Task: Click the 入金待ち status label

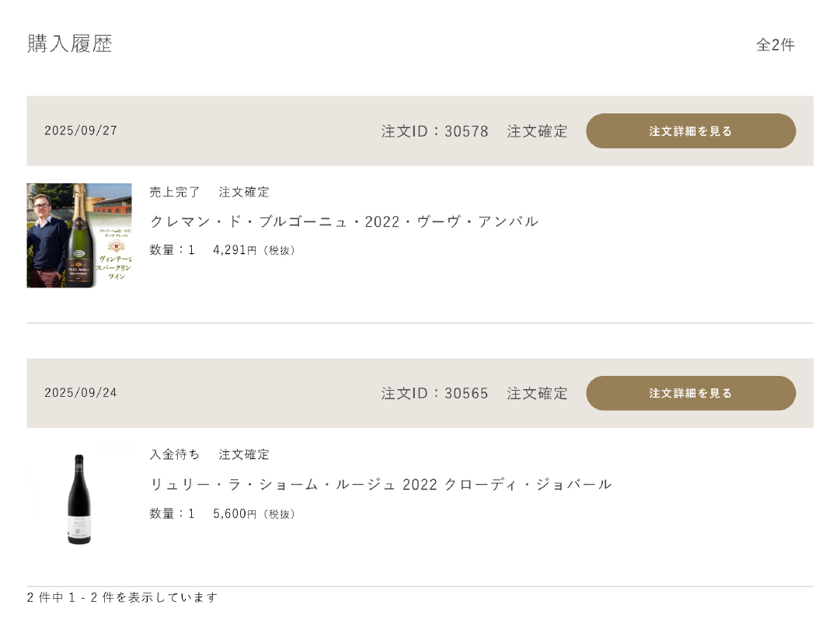Action: click(x=175, y=454)
